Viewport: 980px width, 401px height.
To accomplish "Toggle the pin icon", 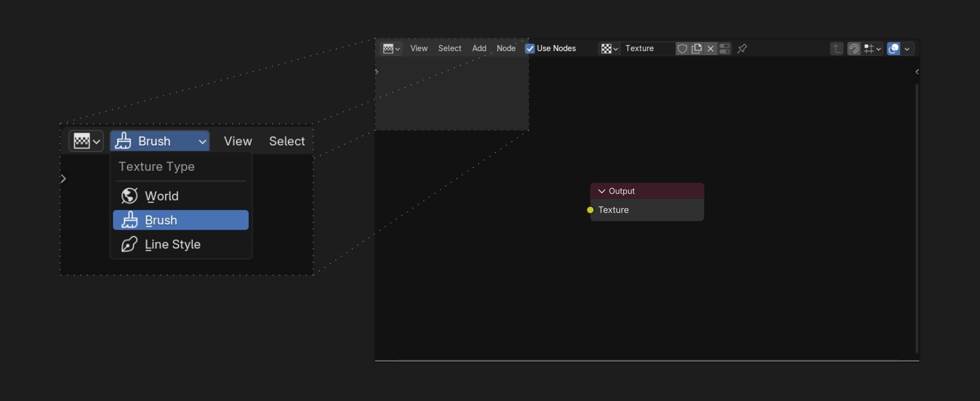I will coord(742,48).
